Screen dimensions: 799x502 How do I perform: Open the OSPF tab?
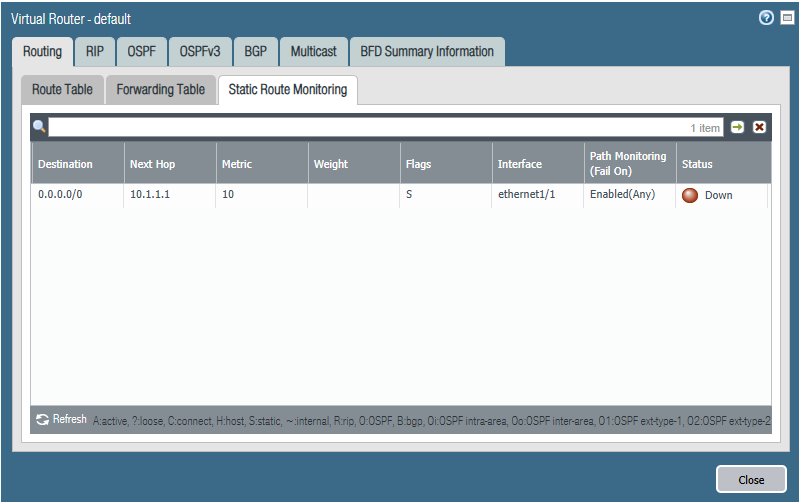point(142,51)
